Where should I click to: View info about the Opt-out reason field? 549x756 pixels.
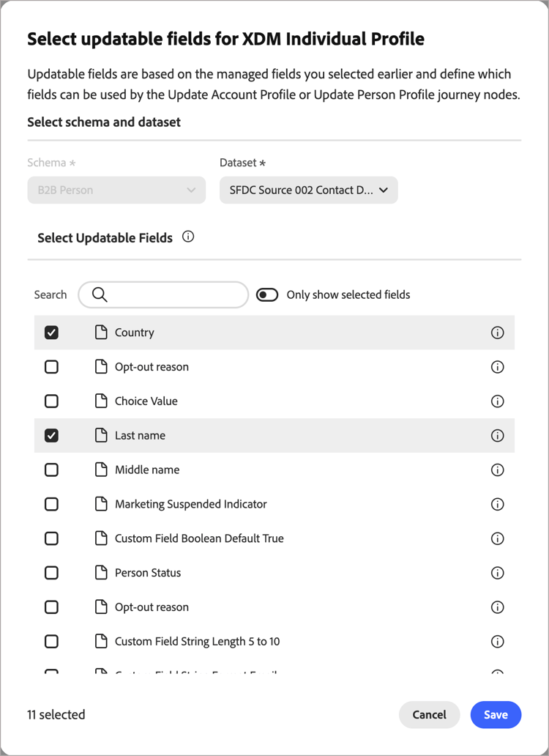coord(497,366)
